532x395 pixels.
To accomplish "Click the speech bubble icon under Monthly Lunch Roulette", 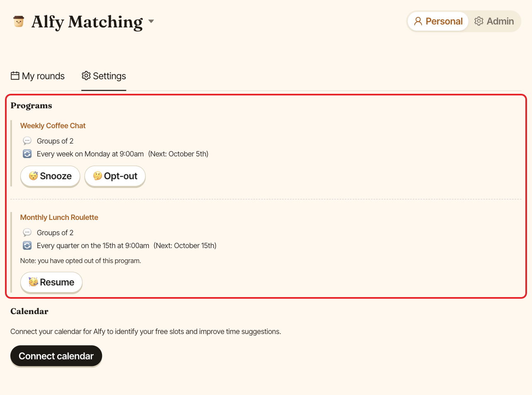I will coord(27,233).
